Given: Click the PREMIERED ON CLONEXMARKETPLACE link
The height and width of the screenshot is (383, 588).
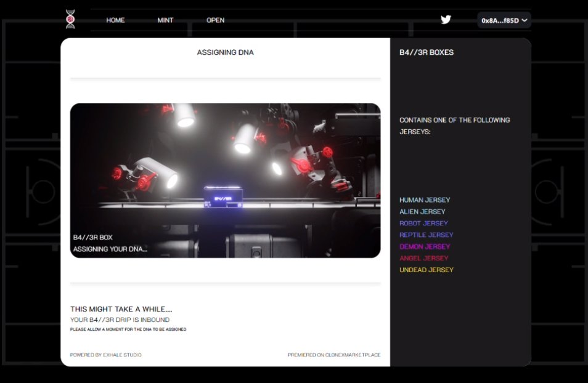Looking at the screenshot, I should [x=333, y=355].
